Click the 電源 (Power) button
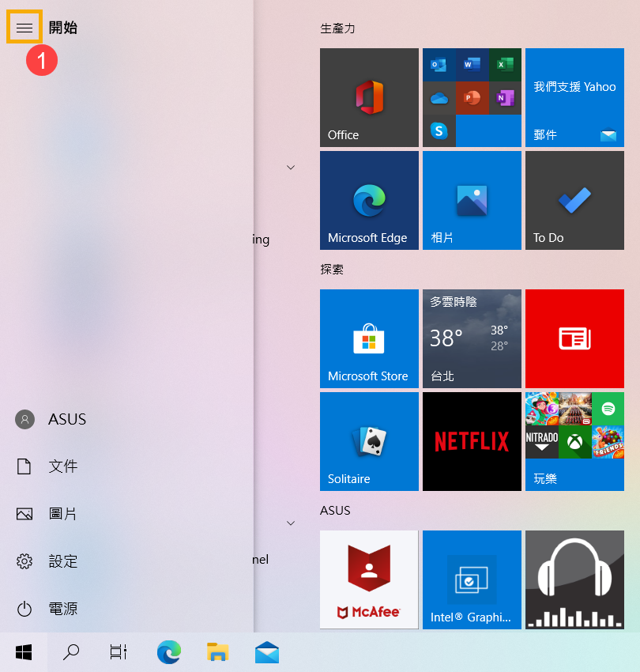 [x=51, y=609]
